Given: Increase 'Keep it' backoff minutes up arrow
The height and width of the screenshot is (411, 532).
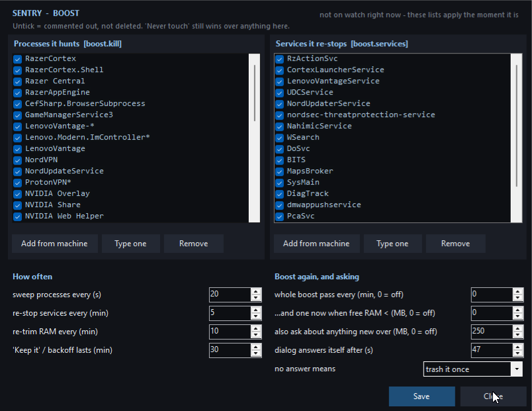Looking at the screenshot, I should click(256, 347).
